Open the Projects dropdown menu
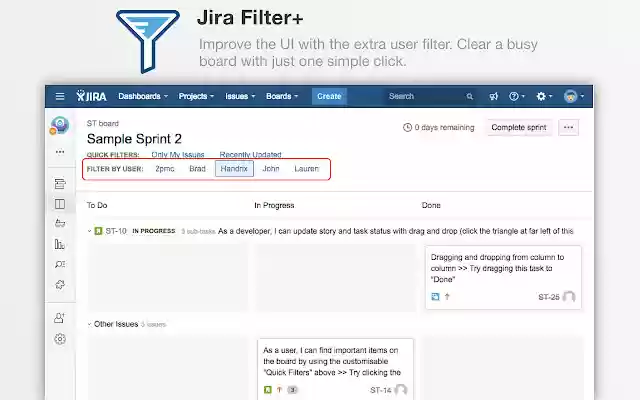 tap(196, 96)
